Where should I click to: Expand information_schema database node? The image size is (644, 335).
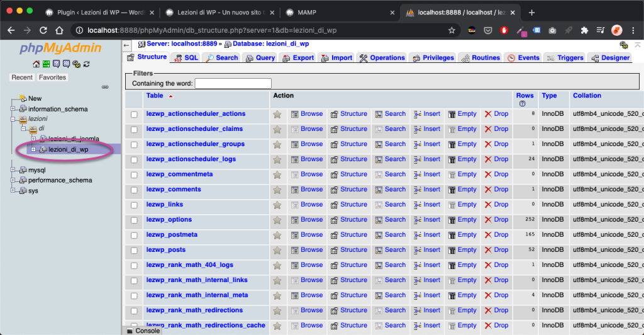(x=13, y=109)
